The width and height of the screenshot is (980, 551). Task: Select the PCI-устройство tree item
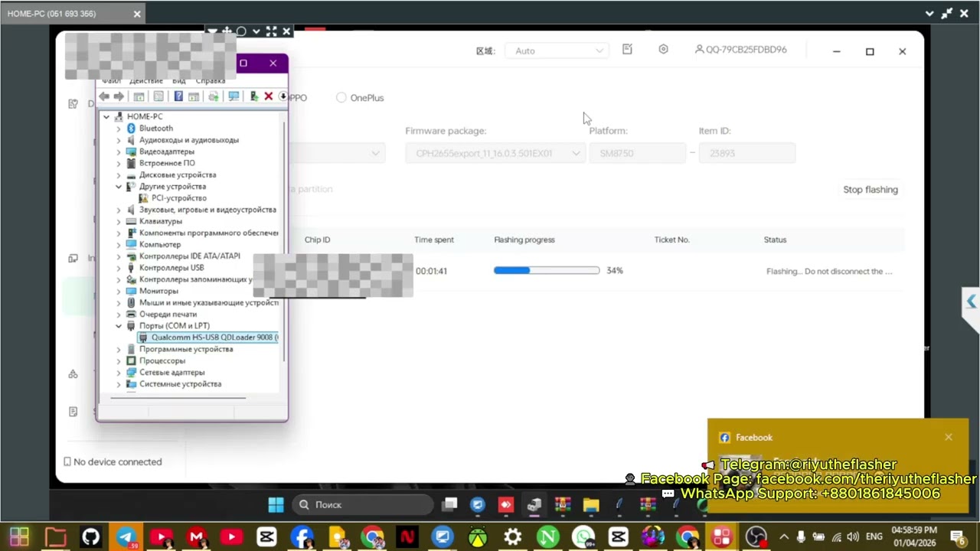pyautogui.click(x=178, y=197)
